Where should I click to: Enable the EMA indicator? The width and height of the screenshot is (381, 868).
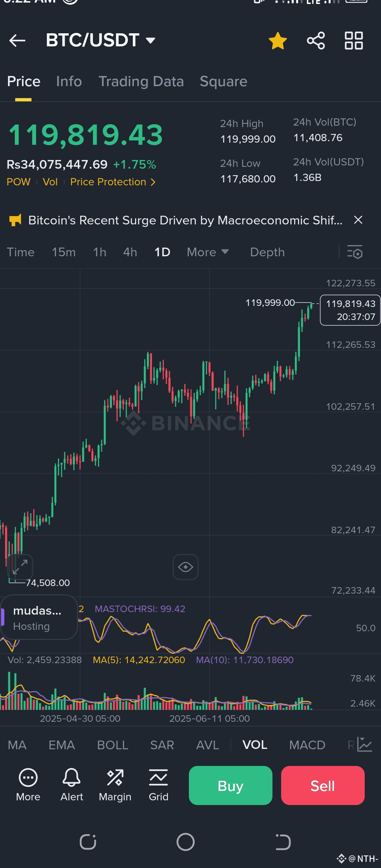(x=62, y=745)
